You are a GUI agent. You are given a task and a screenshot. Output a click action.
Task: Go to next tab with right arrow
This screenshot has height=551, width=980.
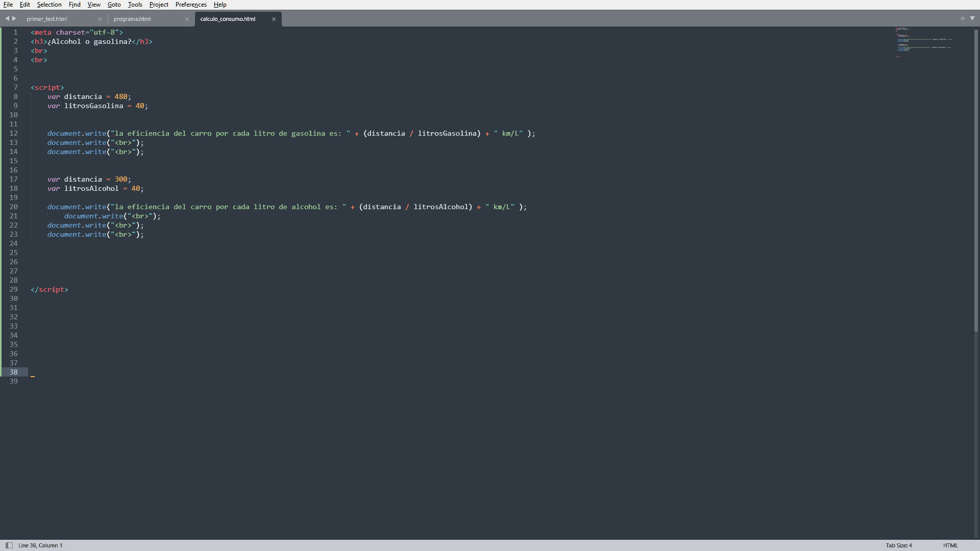pos(14,18)
